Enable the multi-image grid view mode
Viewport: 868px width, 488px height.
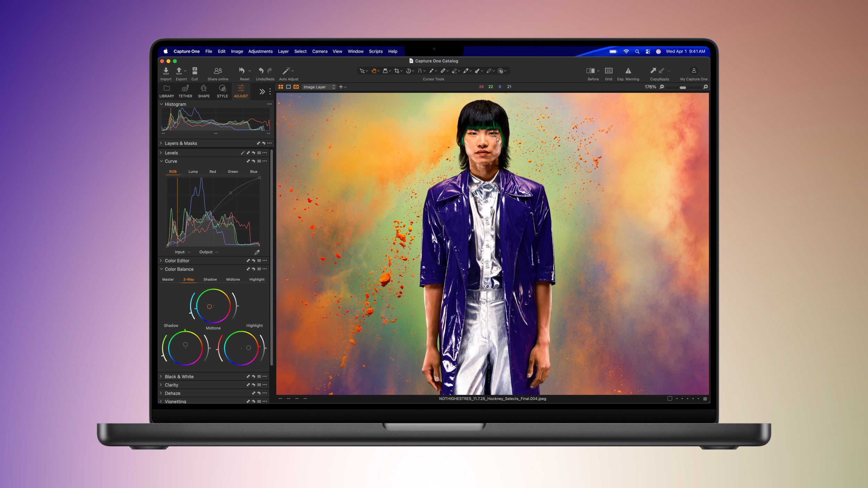(x=281, y=87)
